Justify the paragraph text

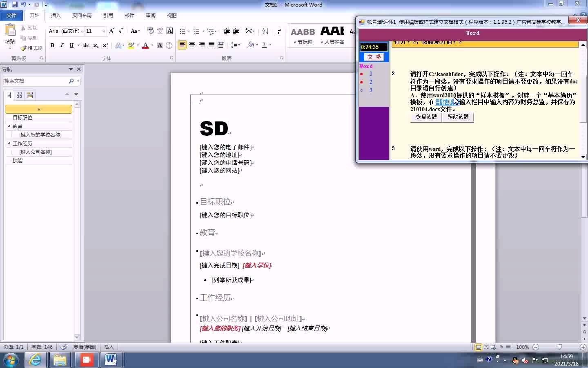point(211,45)
